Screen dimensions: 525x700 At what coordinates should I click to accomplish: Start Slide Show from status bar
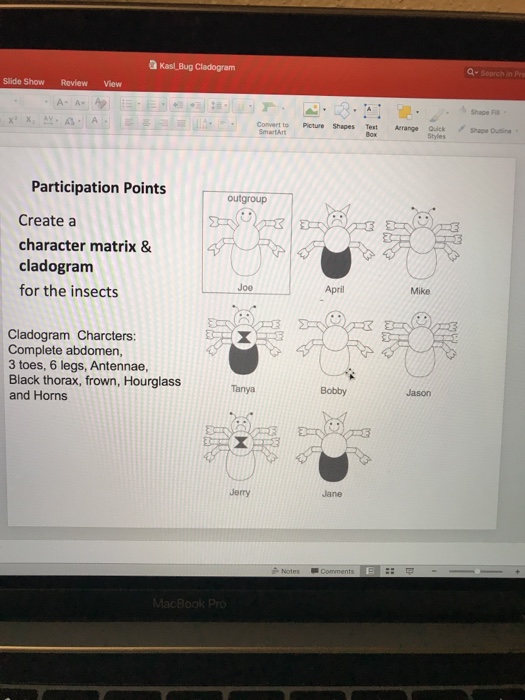pos(410,571)
